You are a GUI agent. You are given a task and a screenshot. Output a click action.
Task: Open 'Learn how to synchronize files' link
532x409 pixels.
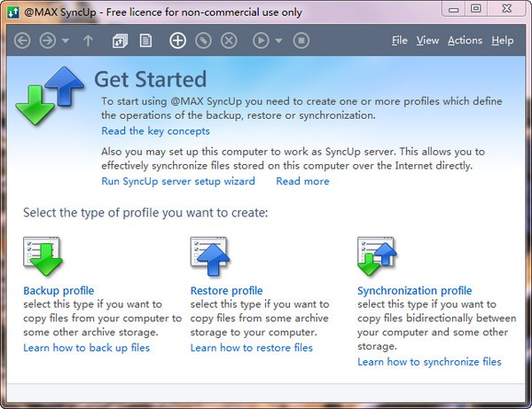[x=429, y=361]
